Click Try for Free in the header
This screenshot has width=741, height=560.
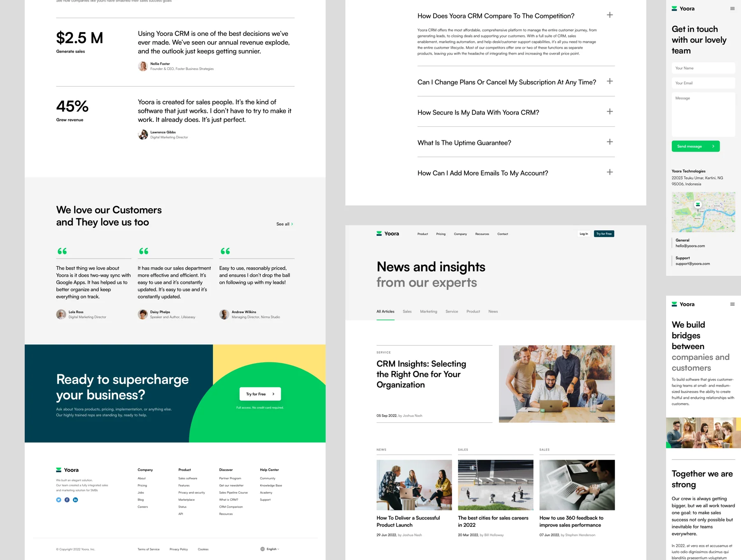tap(604, 234)
